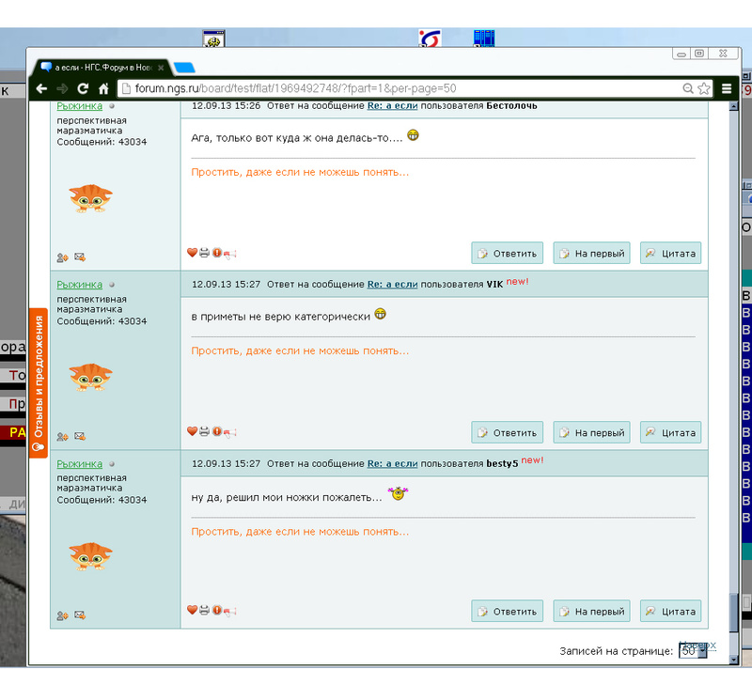
Task: Click the page scrollbar up arrow
Action: [x=733, y=106]
